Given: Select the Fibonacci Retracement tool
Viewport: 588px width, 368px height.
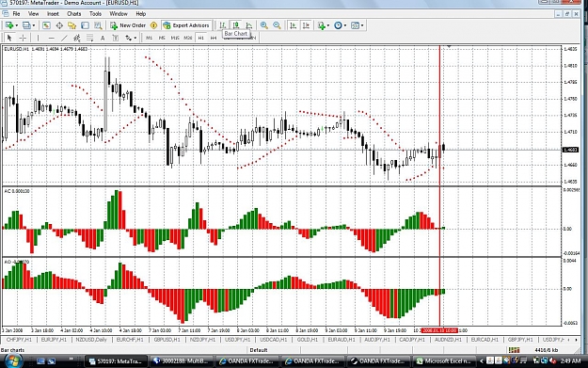Looking at the screenshot, I should point(90,38).
